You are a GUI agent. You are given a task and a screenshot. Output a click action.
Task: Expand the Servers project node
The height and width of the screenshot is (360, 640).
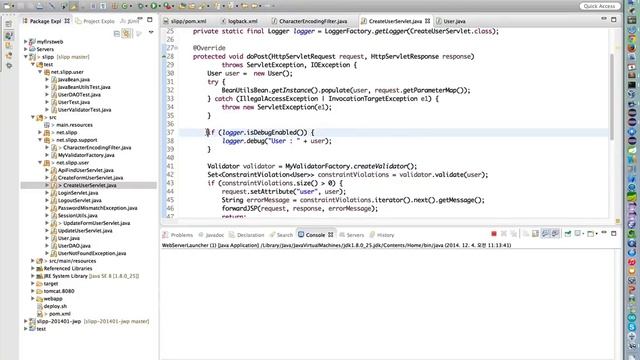[x=26, y=49]
